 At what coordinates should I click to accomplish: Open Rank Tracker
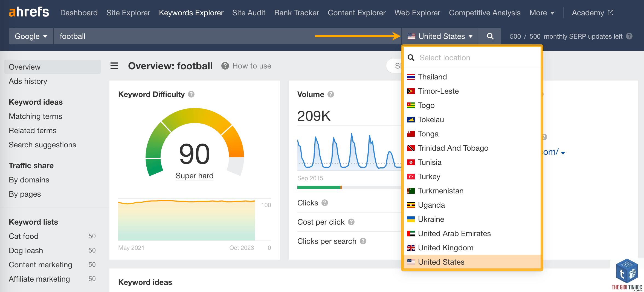coord(297,13)
